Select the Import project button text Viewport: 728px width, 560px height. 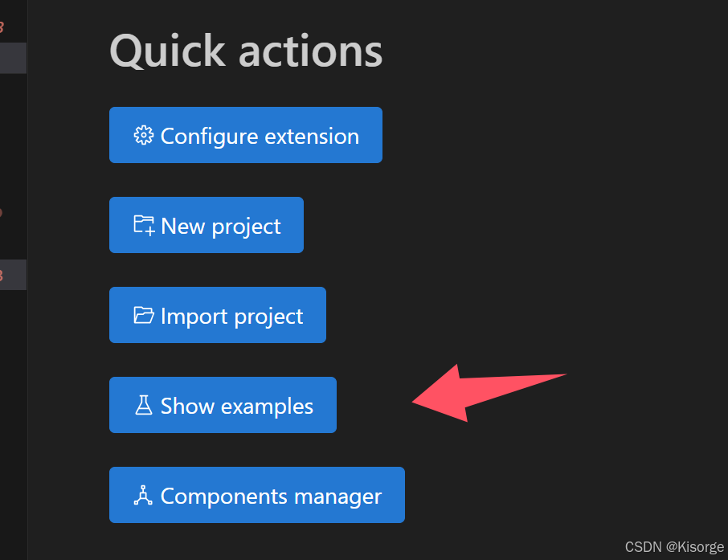click(x=231, y=317)
